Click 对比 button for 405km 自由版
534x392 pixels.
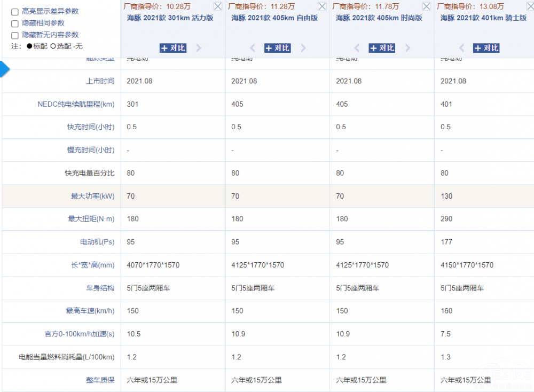coord(277,48)
